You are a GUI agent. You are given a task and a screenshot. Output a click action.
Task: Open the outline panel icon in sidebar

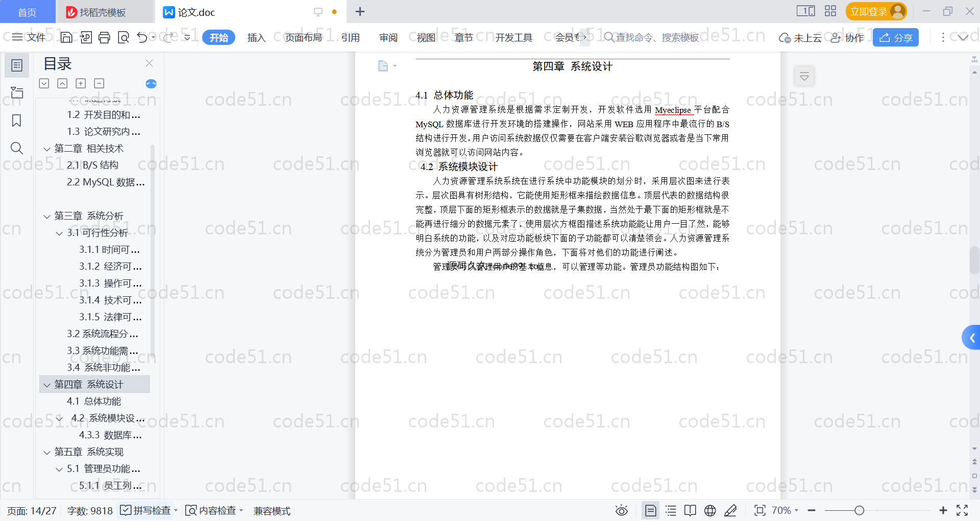pyautogui.click(x=17, y=65)
